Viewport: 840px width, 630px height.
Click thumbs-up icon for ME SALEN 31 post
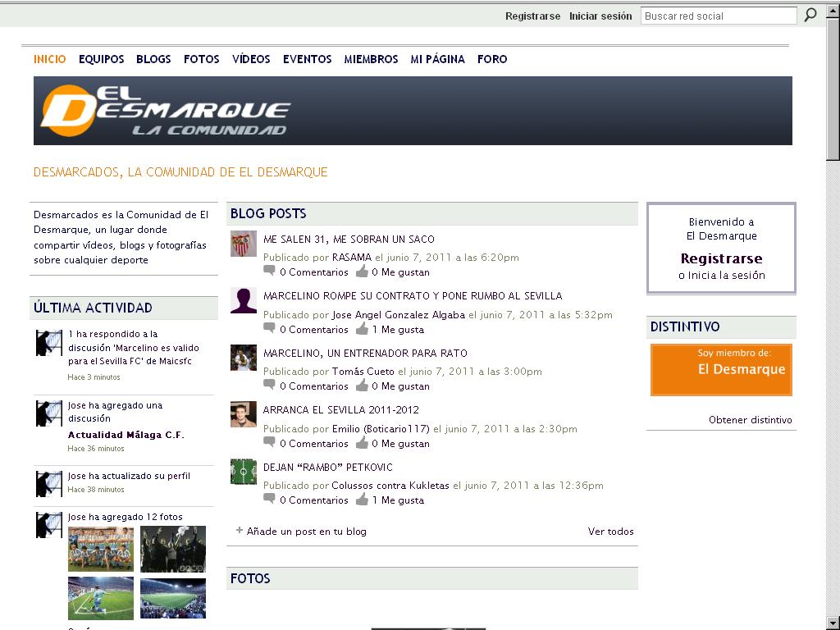pos(362,271)
